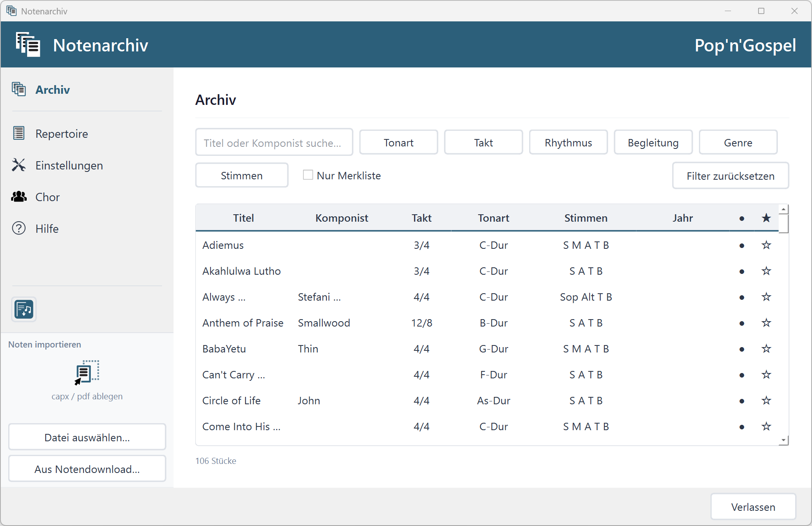The width and height of the screenshot is (812, 526).
Task: Select the Smallwood composer cell
Action: 324,323
